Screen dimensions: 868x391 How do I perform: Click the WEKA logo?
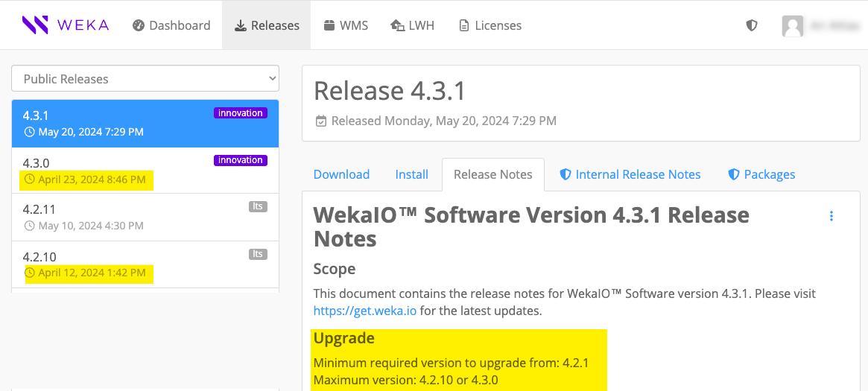click(x=65, y=25)
